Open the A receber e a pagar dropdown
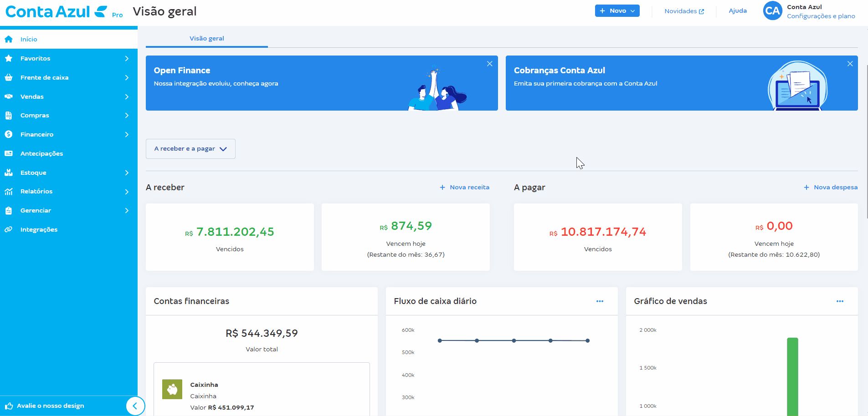868x416 pixels. pos(190,149)
